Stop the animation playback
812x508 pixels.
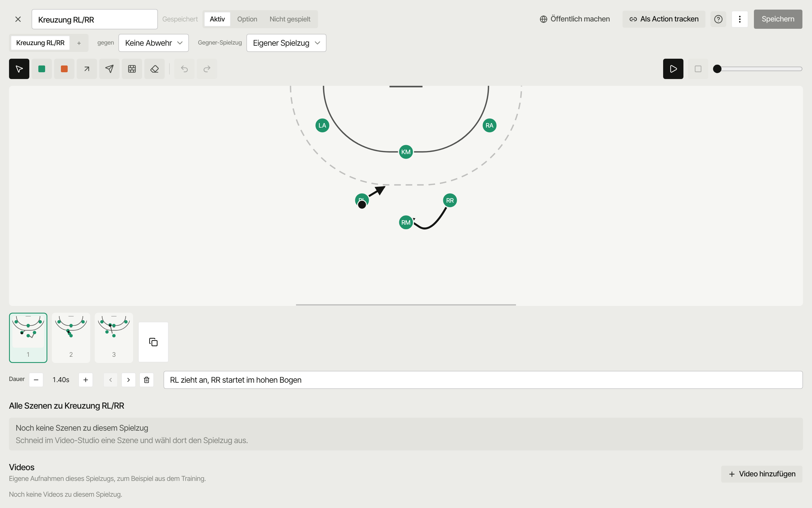tap(698, 69)
